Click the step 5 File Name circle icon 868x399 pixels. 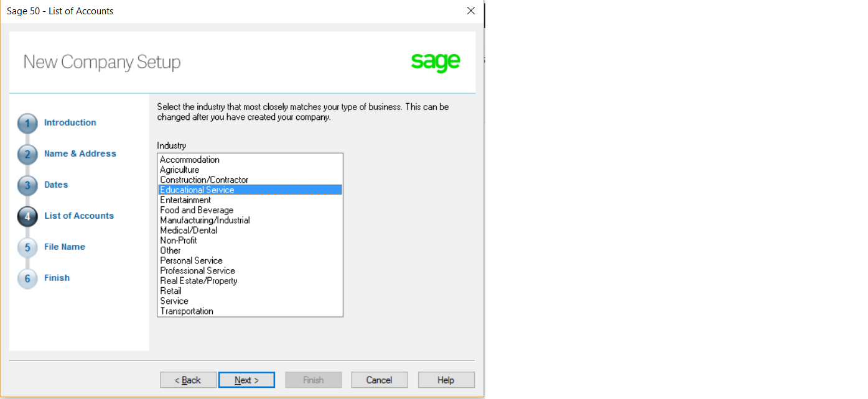click(27, 248)
